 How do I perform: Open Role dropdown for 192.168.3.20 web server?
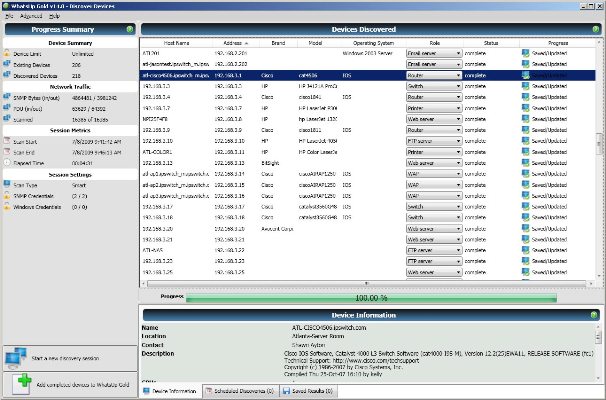[x=434, y=229]
